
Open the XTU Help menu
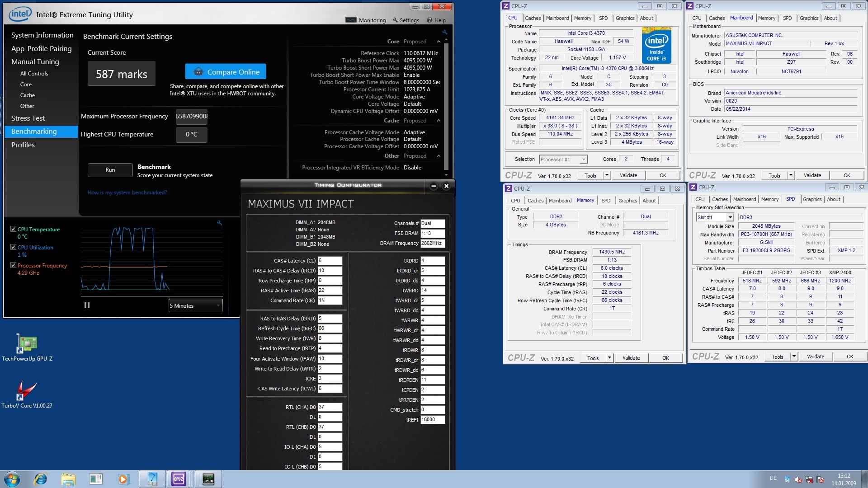click(x=436, y=20)
